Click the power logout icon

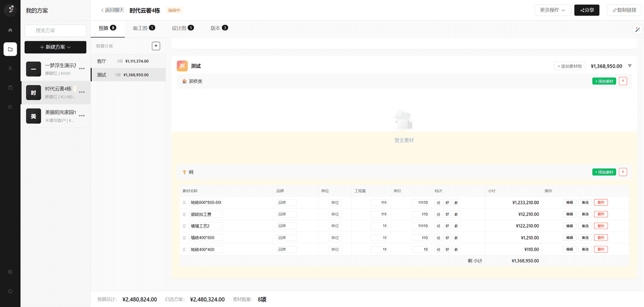10,291
